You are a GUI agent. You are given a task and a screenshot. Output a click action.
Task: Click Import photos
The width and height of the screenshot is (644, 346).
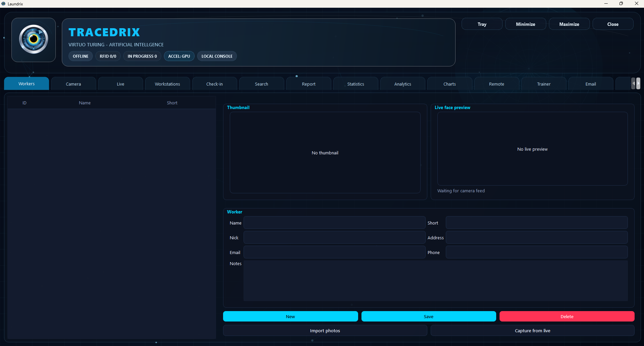pyautogui.click(x=325, y=330)
